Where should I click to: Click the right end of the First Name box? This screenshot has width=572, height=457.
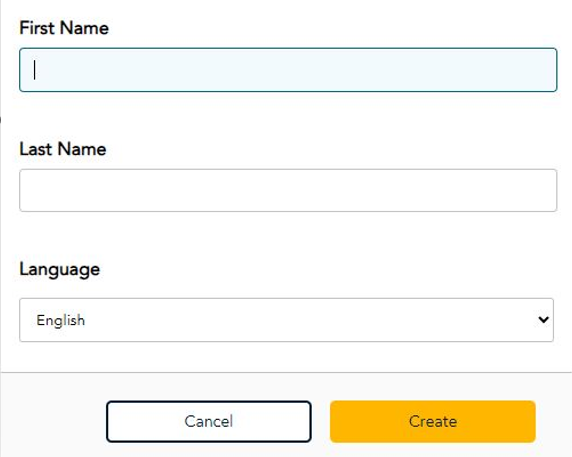click(540, 70)
